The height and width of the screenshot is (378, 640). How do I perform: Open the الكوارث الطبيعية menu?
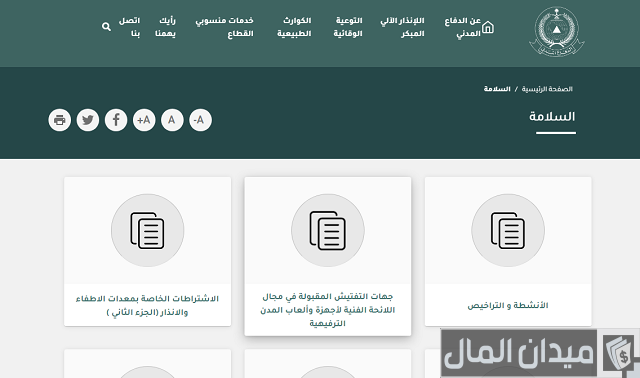pyautogui.click(x=294, y=27)
